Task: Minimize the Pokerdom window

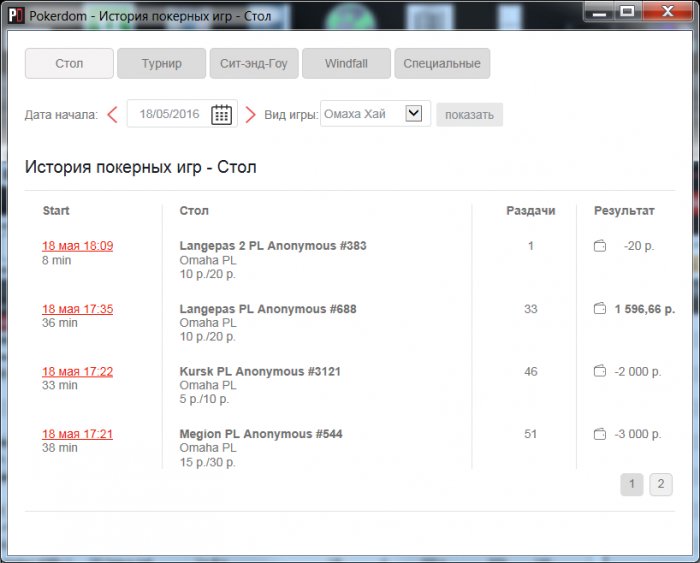Action: pos(599,11)
